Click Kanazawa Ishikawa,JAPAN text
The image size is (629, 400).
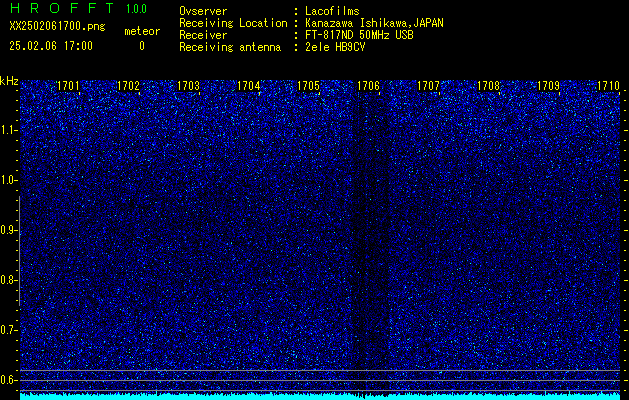click(x=374, y=23)
